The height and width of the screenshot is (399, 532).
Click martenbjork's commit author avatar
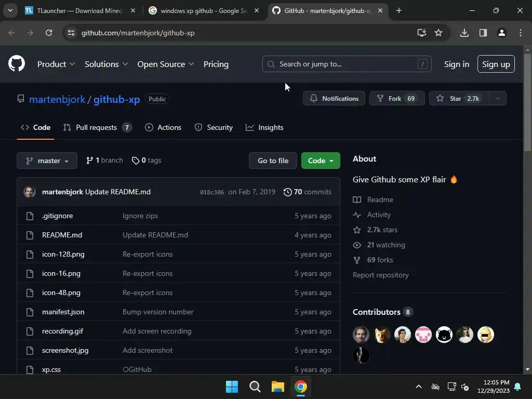30,192
